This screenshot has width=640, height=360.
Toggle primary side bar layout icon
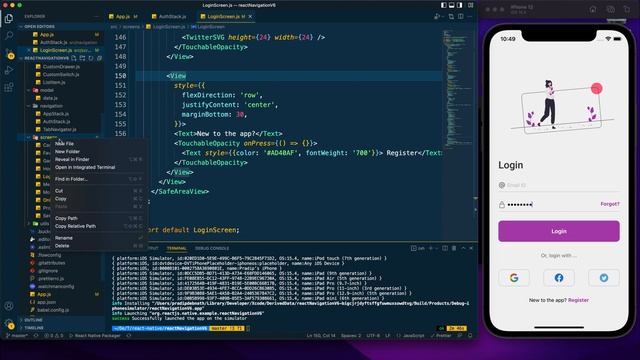pos(444,5)
